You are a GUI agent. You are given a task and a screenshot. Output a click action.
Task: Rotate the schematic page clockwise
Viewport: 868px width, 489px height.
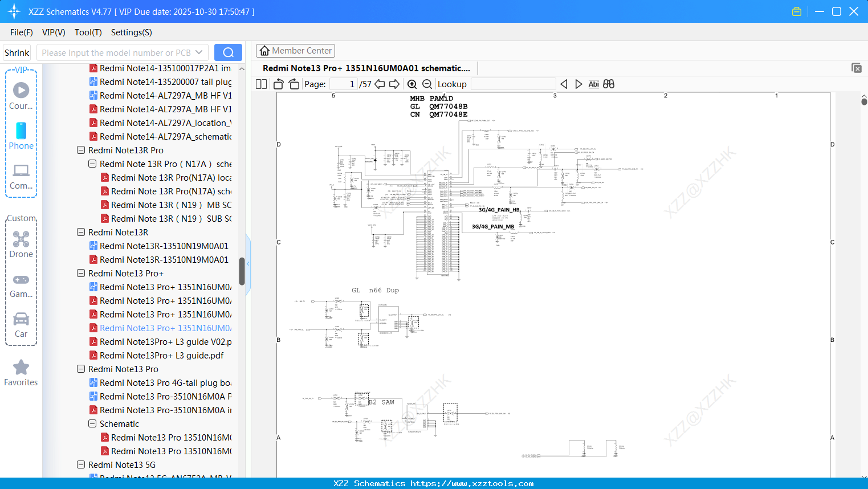[x=293, y=84]
